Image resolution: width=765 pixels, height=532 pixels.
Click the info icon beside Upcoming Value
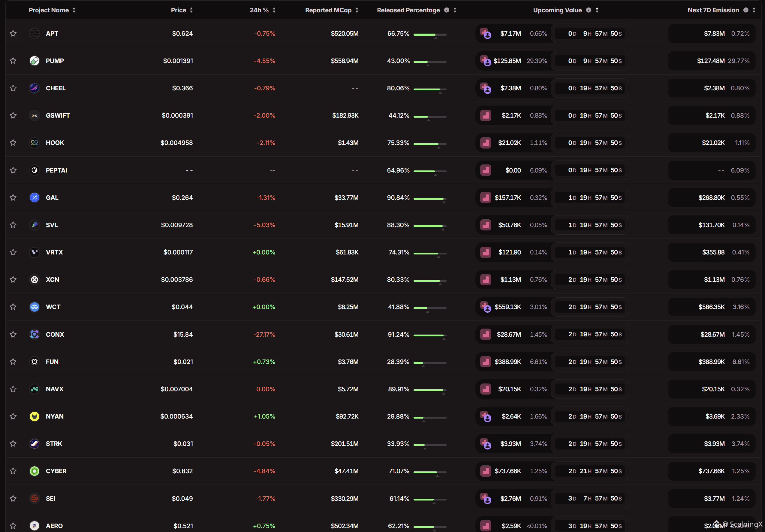[589, 10]
